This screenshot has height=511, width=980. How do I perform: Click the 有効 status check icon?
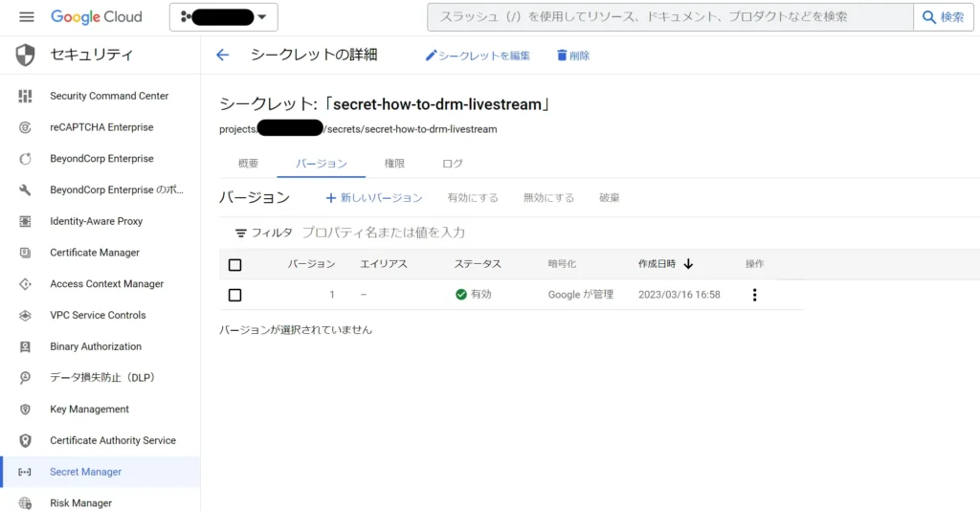point(461,294)
